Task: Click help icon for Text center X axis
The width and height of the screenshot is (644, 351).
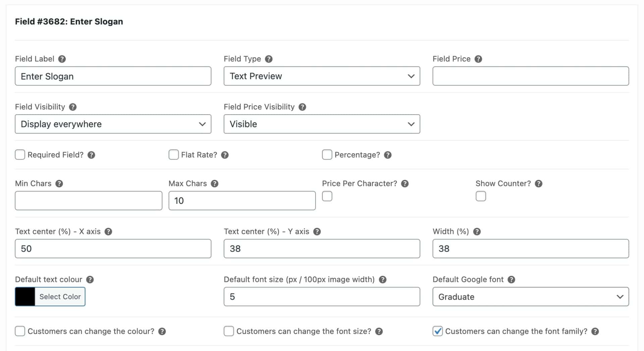Action: [x=108, y=232]
